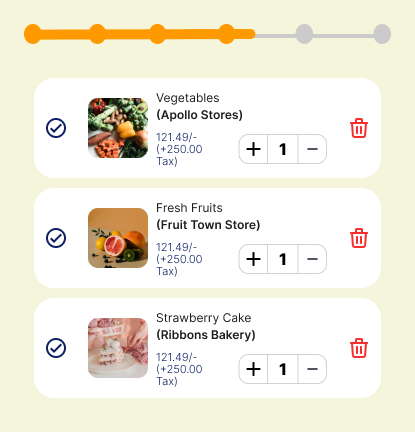The height and width of the screenshot is (432, 415).
Task: Remove Fresh Fruits using the trash icon
Action: coord(359,238)
